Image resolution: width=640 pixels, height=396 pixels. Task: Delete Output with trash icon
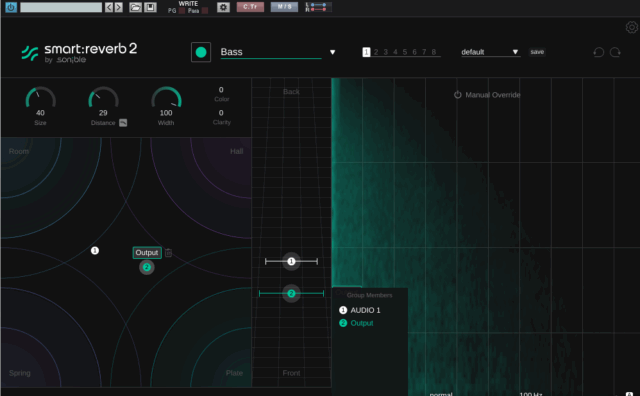pyautogui.click(x=169, y=253)
